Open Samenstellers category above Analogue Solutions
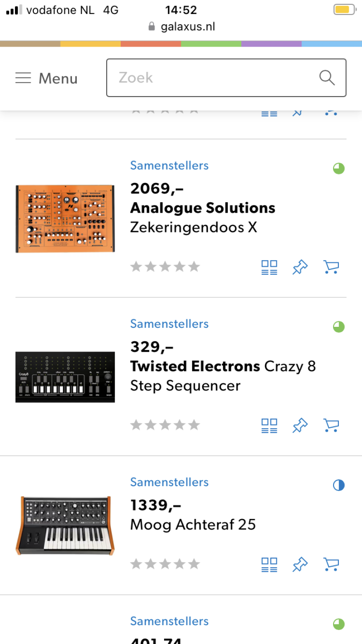The height and width of the screenshot is (644, 362). tap(169, 165)
